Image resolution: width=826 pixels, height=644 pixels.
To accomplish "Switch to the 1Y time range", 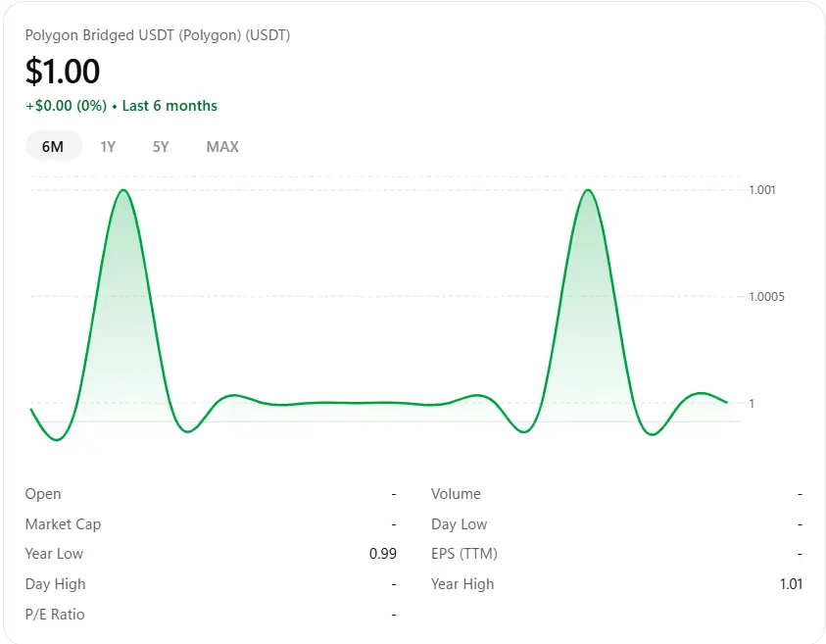I will click(x=108, y=146).
